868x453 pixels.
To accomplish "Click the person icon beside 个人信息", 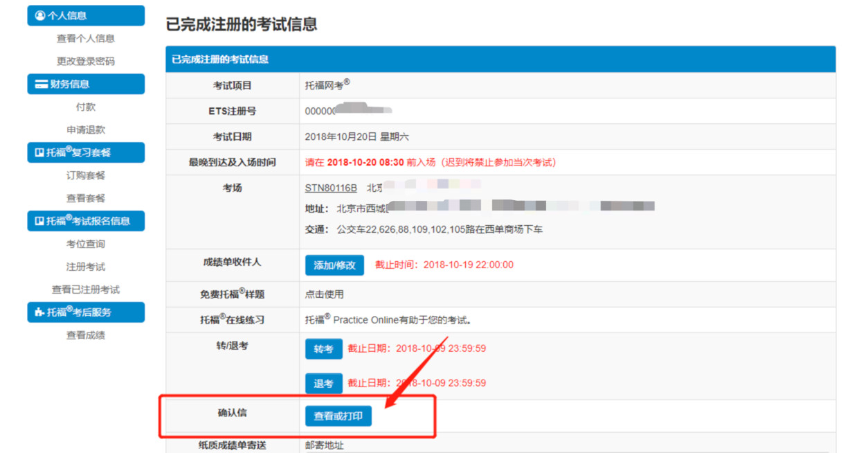I will tap(39, 15).
